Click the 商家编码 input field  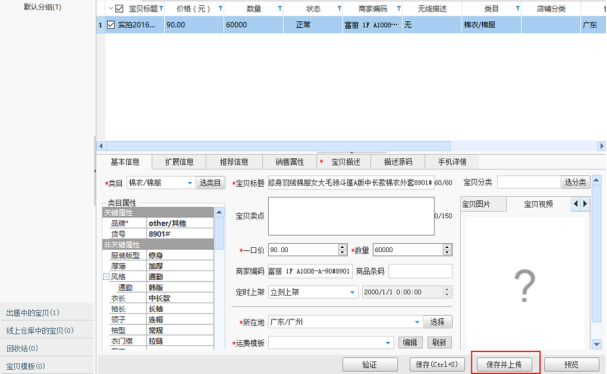[310, 271]
